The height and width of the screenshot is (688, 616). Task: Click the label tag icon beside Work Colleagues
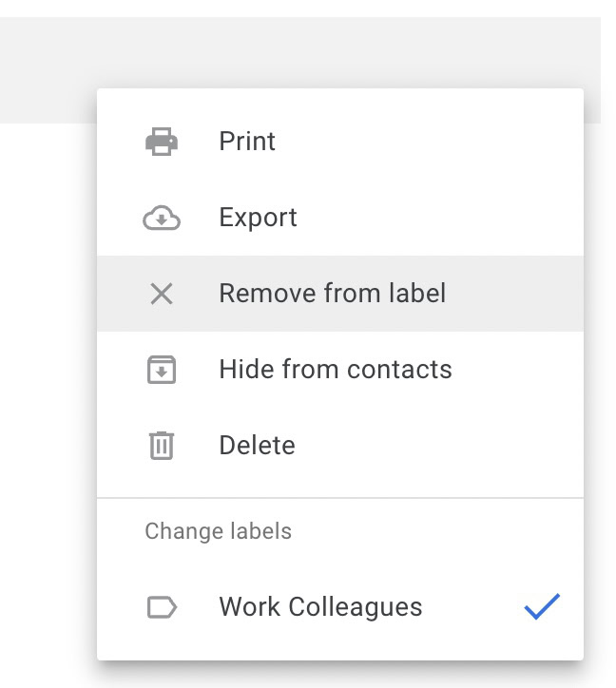162,607
